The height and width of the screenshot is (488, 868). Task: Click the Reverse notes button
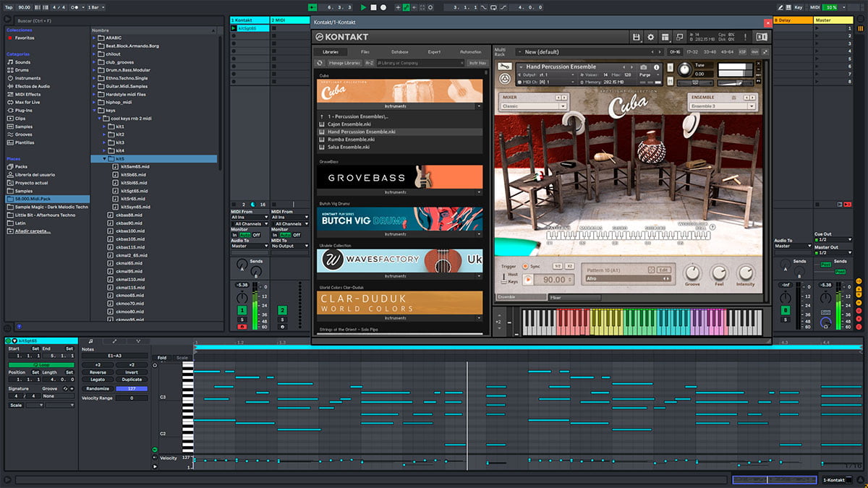point(98,372)
